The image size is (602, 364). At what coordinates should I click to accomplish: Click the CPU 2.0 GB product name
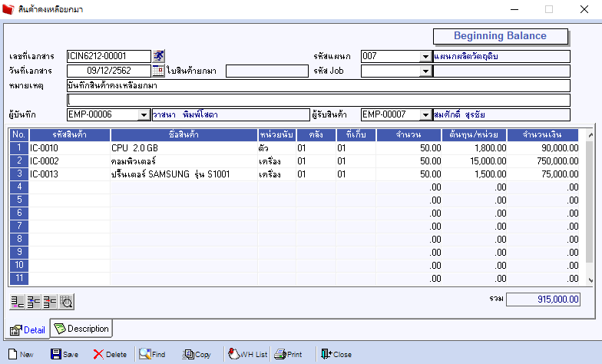tap(134, 147)
